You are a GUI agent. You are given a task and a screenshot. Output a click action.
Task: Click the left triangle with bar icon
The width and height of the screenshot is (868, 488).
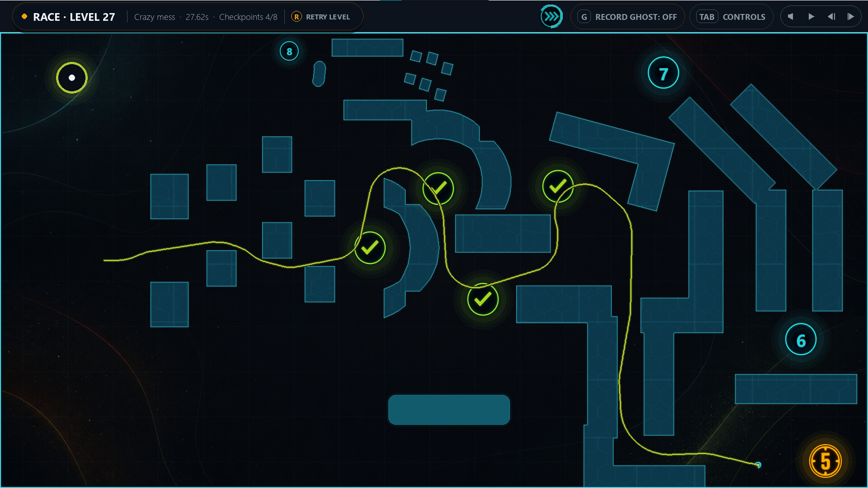tap(831, 17)
